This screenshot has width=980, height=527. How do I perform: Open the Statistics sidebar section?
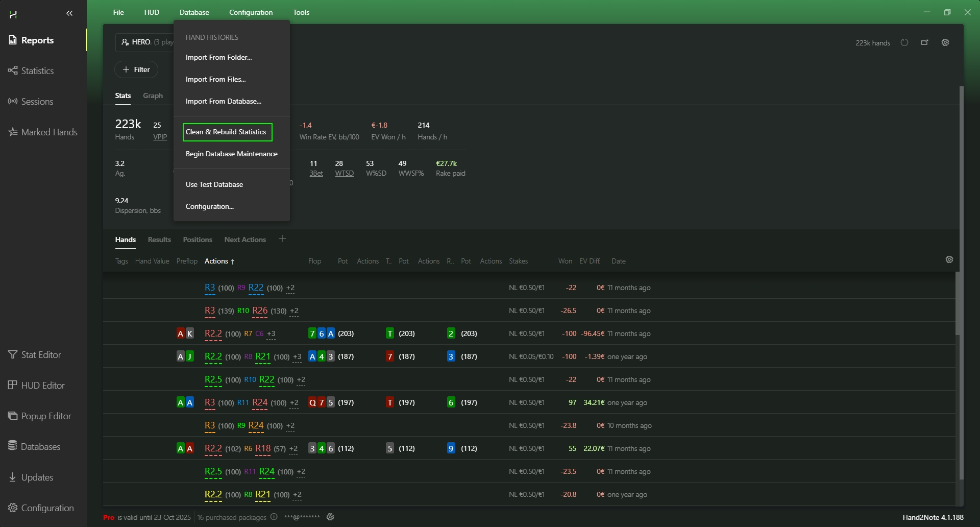coord(37,71)
